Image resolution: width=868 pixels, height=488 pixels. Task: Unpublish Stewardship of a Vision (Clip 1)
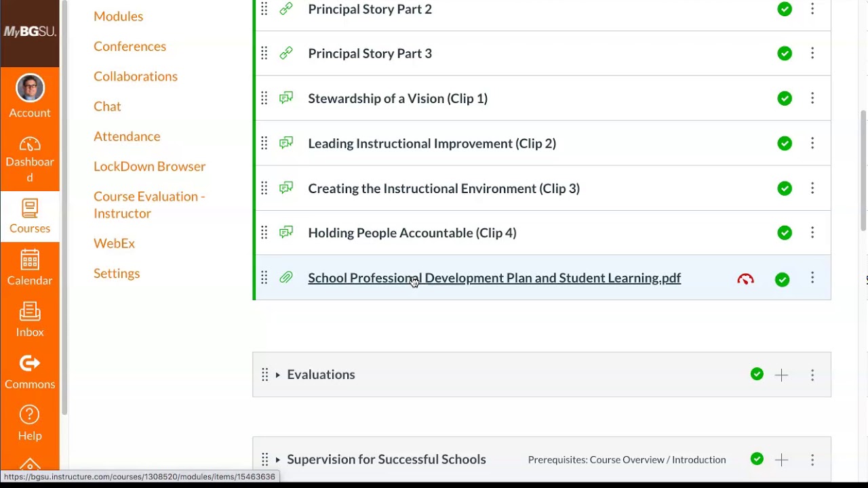[x=785, y=98]
